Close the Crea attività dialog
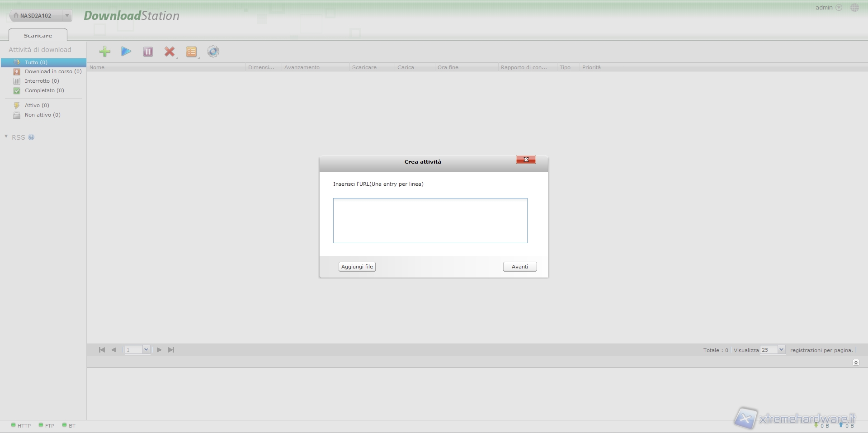The image size is (868, 433). [x=526, y=160]
